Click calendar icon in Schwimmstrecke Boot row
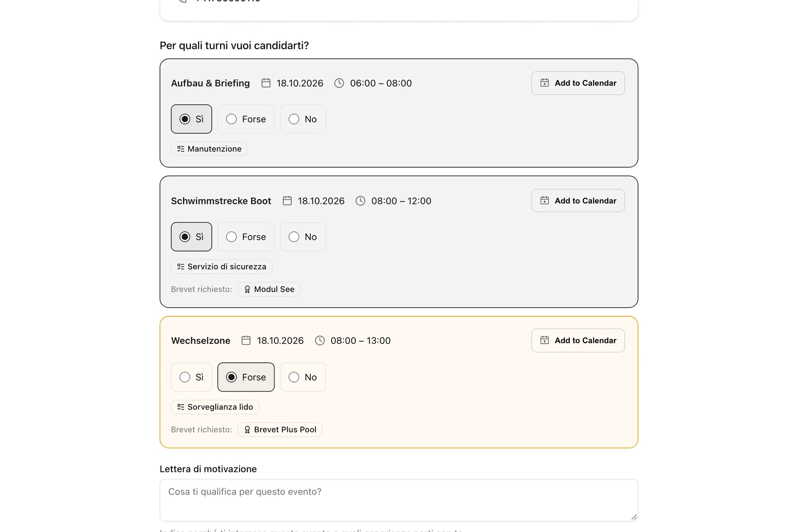Image resolution: width=798 pixels, height=532 pixels. (287, 201)
